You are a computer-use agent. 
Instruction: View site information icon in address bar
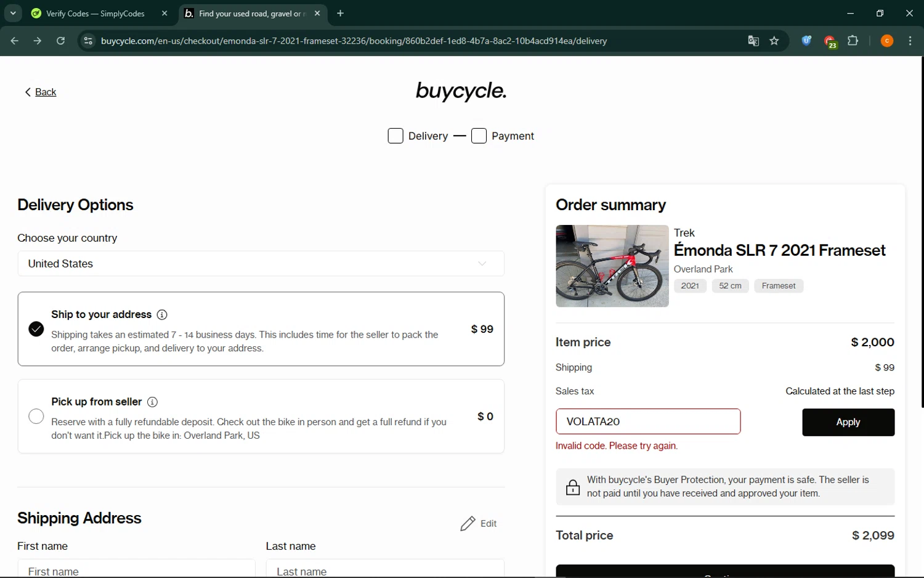tap(88, 41)
